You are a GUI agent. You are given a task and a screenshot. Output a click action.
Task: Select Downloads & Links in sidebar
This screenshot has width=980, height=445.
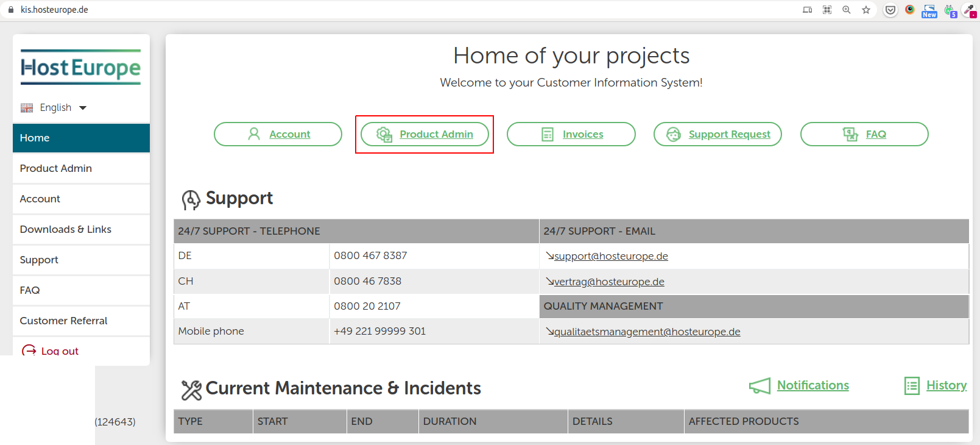point(66,229)
